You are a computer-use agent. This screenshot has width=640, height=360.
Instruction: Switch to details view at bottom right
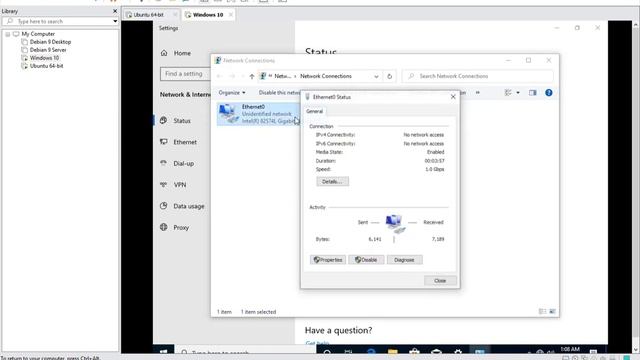[542, 311]
